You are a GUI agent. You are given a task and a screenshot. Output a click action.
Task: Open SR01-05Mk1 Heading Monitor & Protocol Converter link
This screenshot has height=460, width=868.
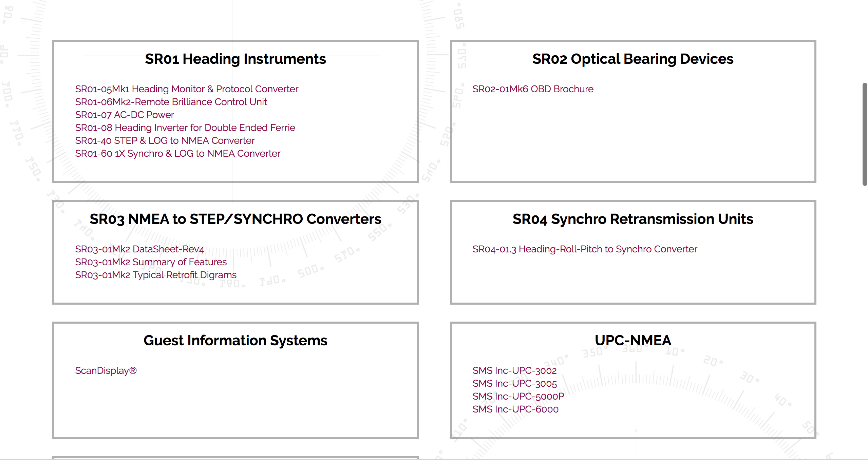186,89
